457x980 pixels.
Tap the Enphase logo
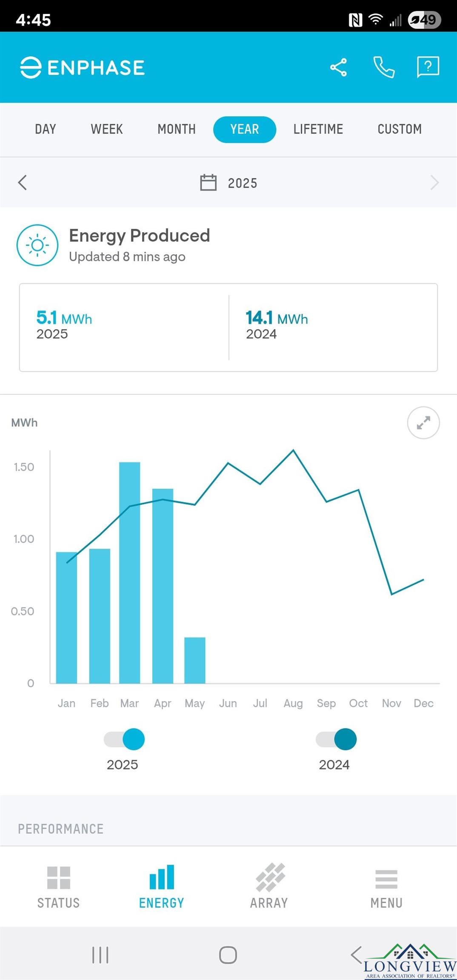(83, 68)
